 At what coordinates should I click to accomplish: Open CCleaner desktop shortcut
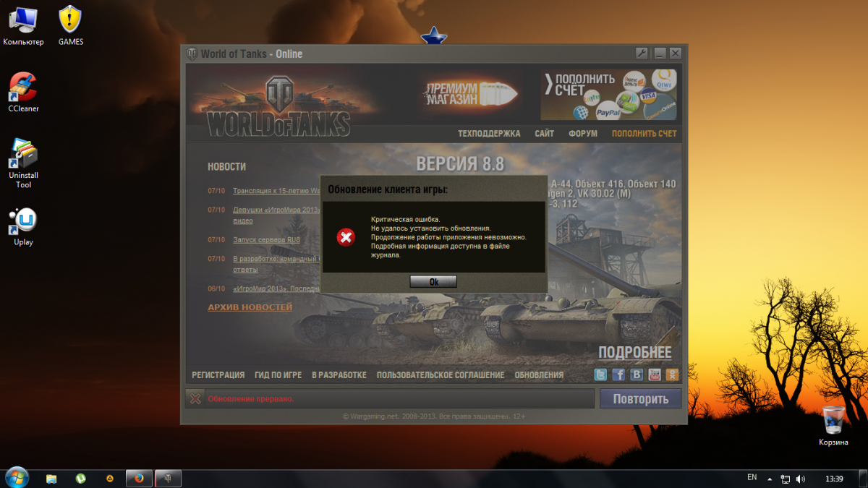point(23,93)
